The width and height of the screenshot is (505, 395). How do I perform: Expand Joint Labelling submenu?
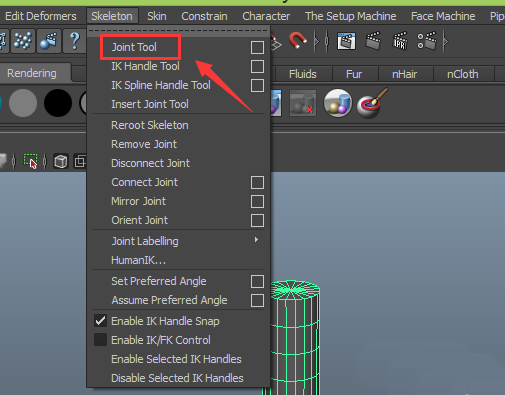point(178,241)
